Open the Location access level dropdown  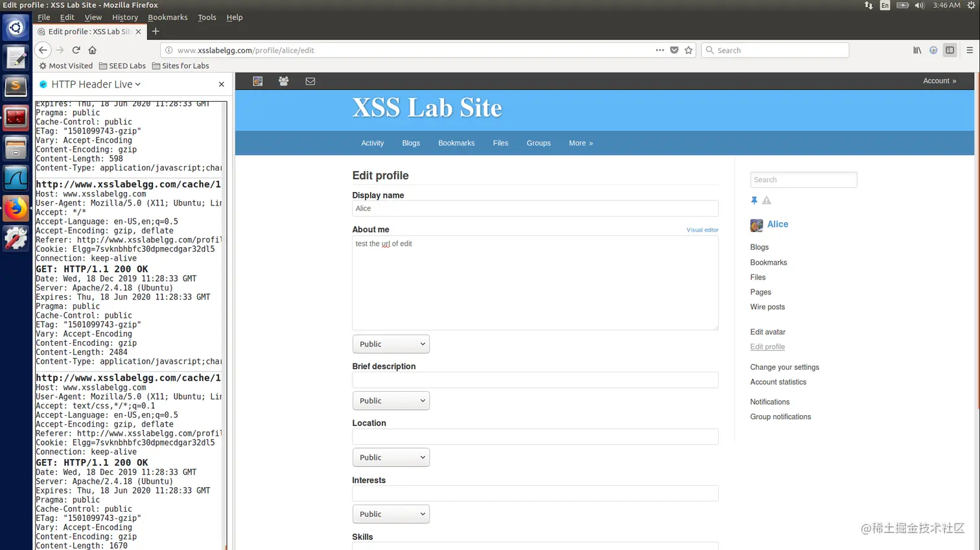[391, 457]
